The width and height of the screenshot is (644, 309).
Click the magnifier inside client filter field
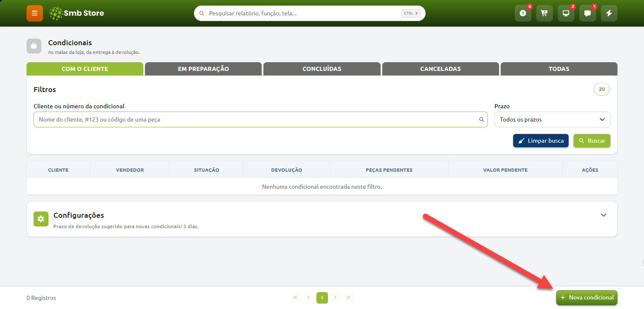pyautogui.click(x=482, y=119)
